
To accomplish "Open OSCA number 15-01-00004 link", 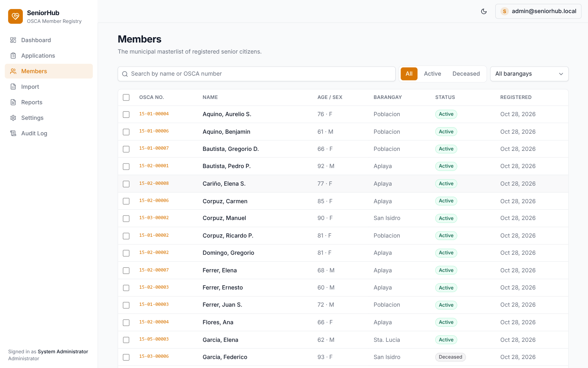I will [x=154, y=114].
